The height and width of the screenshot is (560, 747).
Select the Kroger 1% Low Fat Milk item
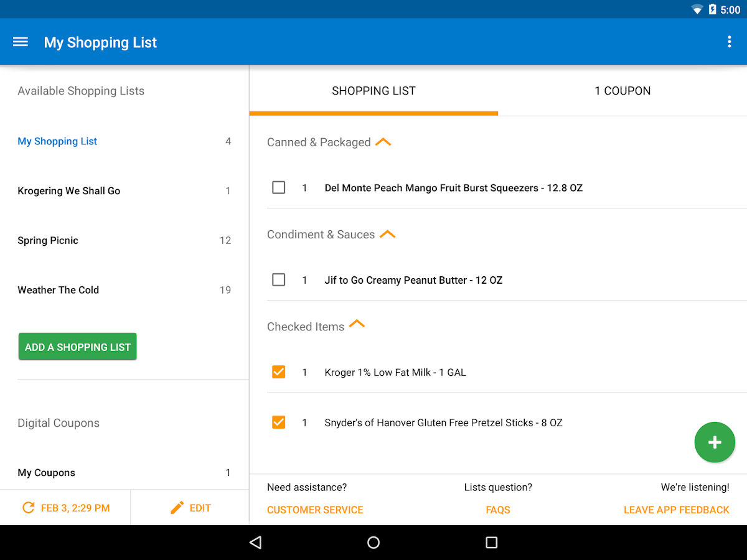tap(395, 372)
